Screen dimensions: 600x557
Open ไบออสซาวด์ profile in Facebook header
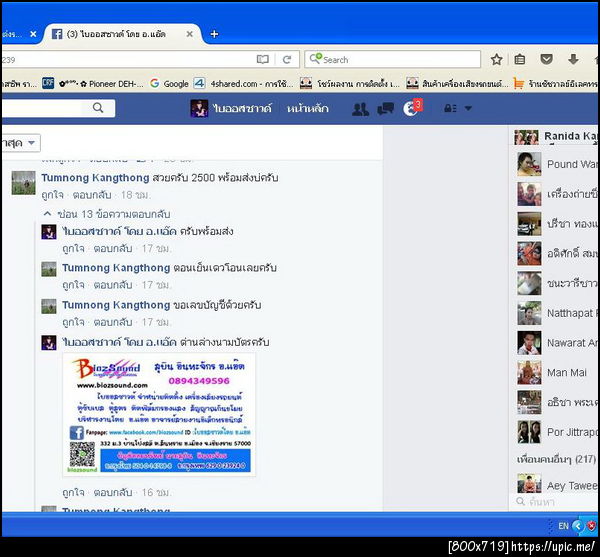coord(231,109)
